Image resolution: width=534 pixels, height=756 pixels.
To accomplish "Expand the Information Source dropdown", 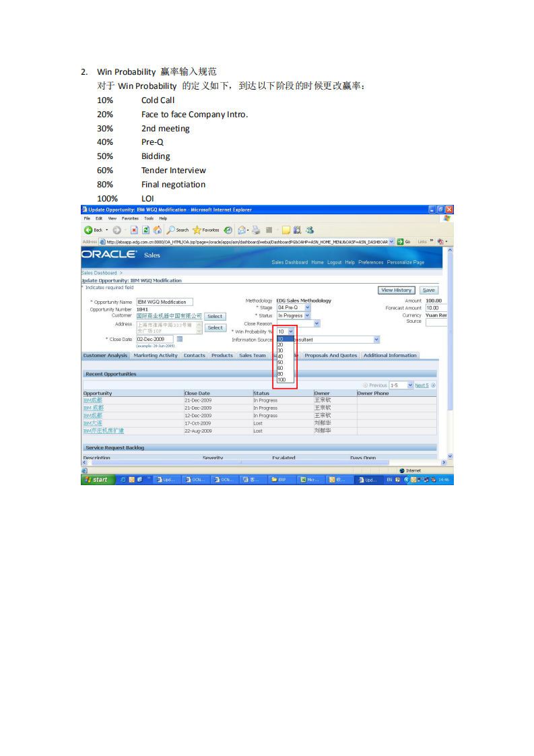I will 376,340.
